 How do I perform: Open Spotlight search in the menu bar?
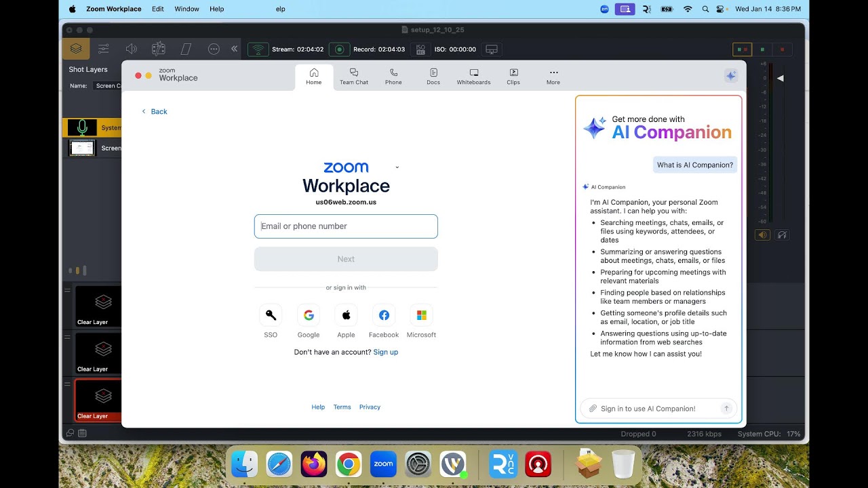(x=705, y=9)
